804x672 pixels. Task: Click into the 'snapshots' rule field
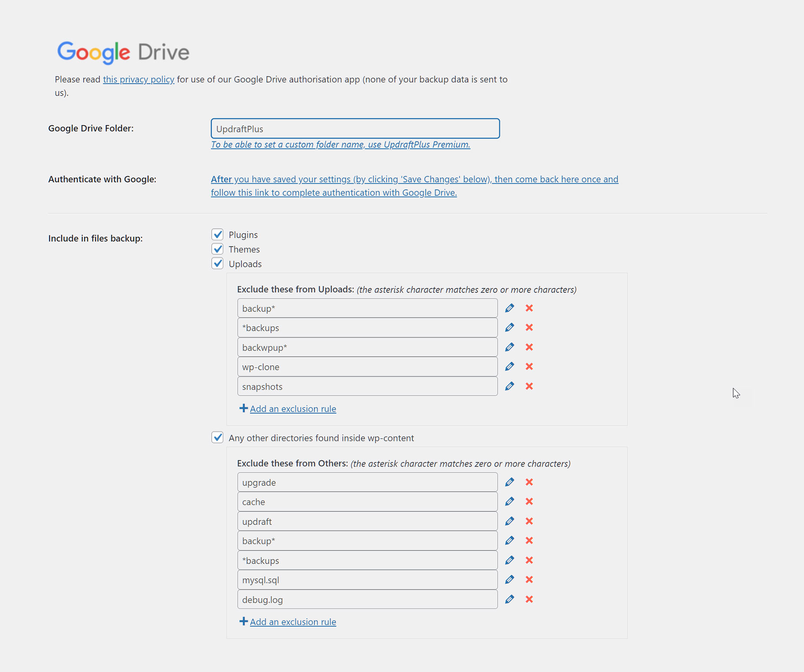click(367, 386)
